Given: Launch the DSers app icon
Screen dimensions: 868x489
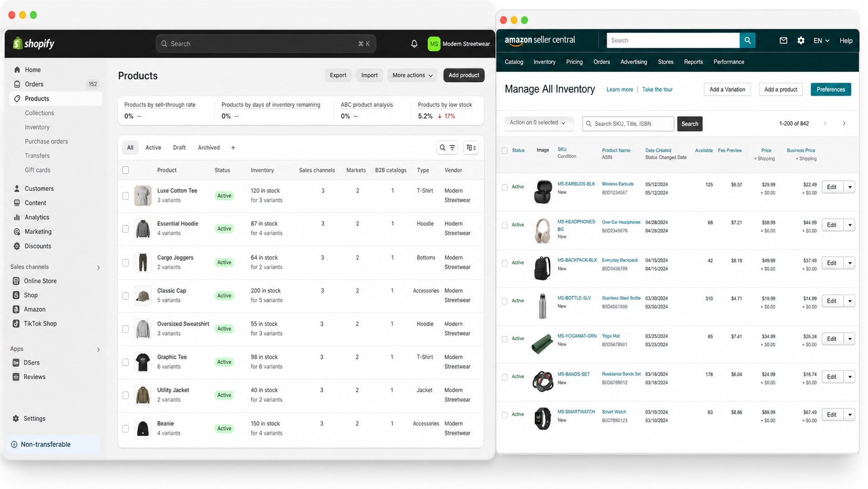Looking at the screenshot, I should (x=16, y=363).
